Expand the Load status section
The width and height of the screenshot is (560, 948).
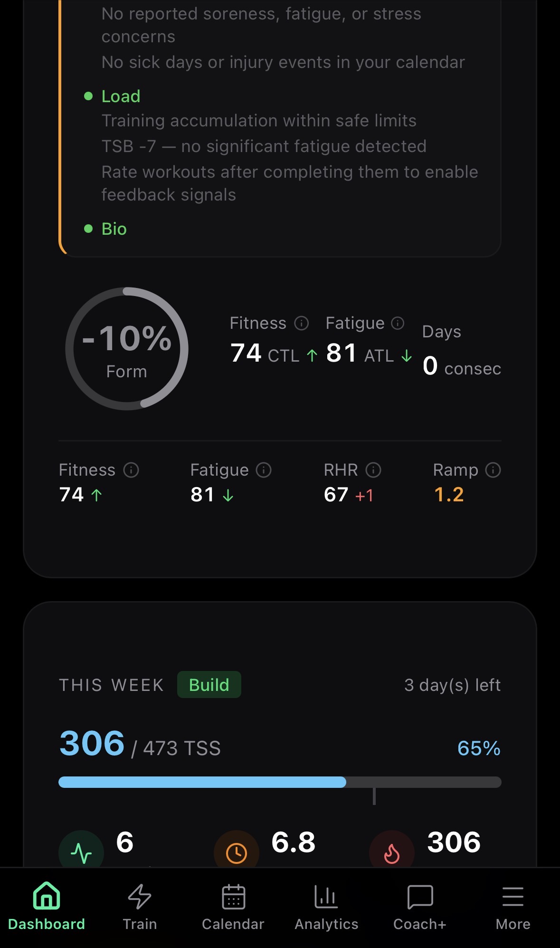pos(121,96)
